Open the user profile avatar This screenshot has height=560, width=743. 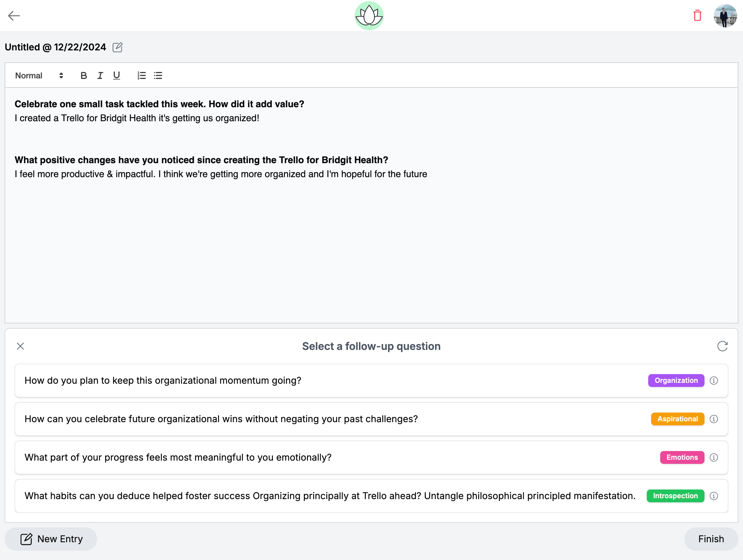pyautogui.click(x=725, y=16)
